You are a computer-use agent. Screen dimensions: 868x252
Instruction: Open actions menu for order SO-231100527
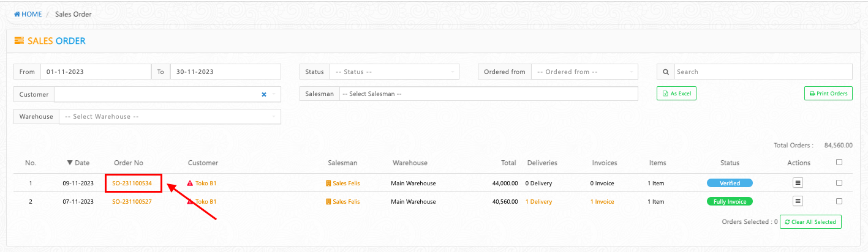pyautogui.click(x=798, y=201)
